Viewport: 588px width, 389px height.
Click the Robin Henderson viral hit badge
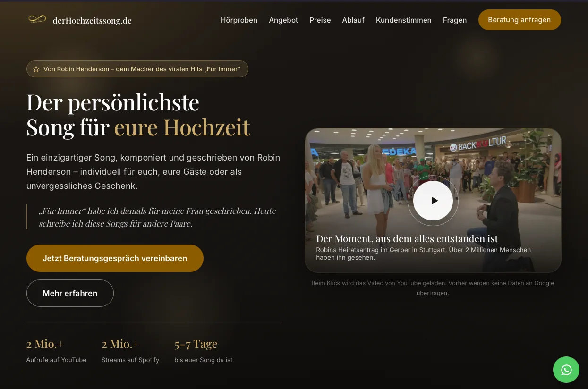point(137,69)
